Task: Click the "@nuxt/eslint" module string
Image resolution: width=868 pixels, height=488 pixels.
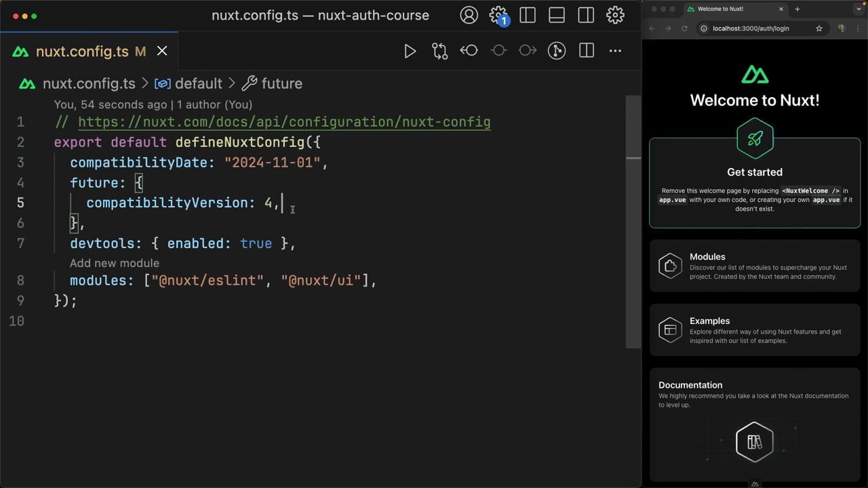Action: point(208,280)
